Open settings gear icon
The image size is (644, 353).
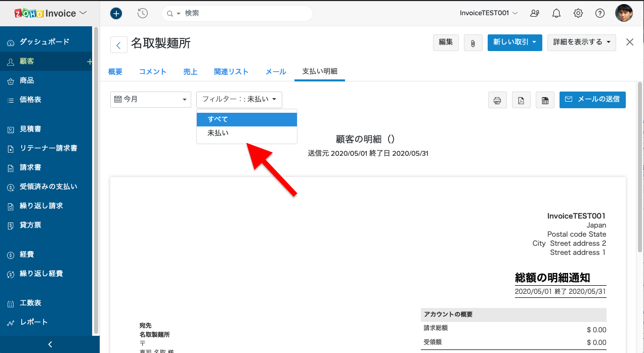pyautogui.click(x=578, y=14)
